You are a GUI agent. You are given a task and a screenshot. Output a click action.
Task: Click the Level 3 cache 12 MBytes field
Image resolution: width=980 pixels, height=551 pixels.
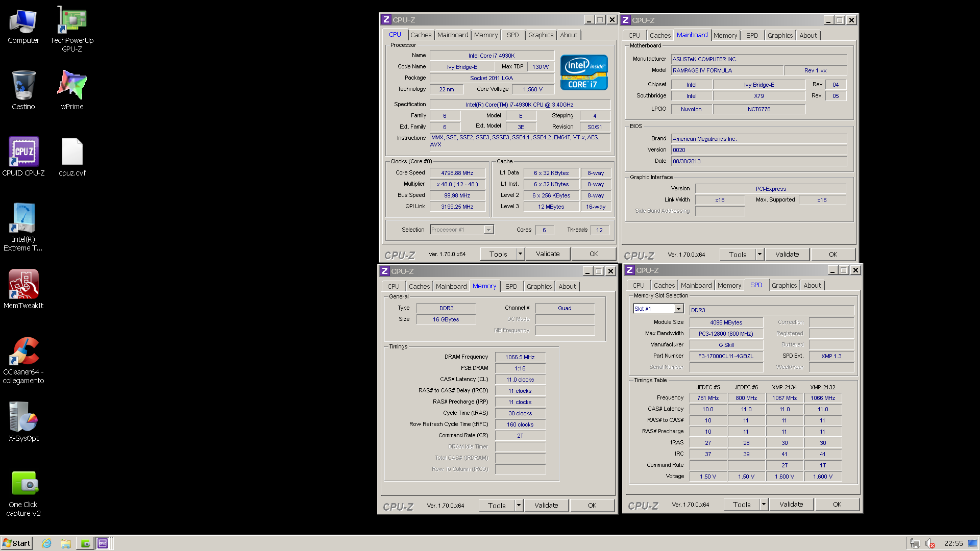click(551, 207)
